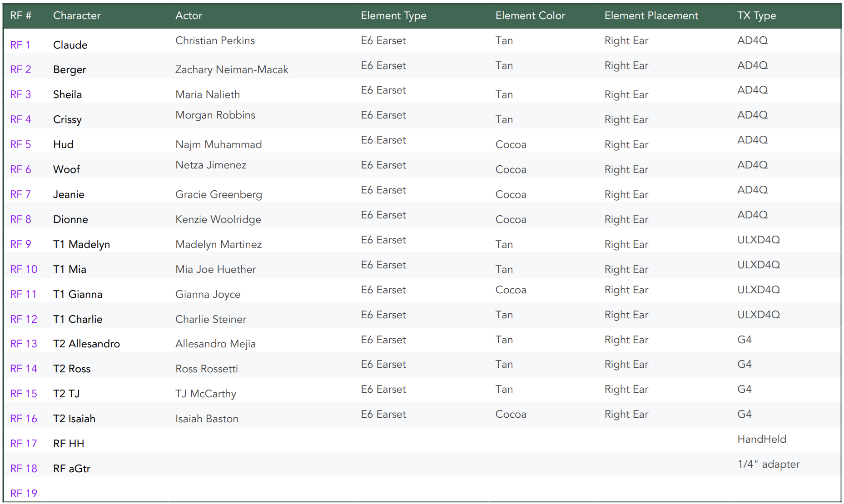Image resolution: width=844 pixels, height=504 pixels.
Task: Click the Element Type column header
Action: [x=393, y=16]
